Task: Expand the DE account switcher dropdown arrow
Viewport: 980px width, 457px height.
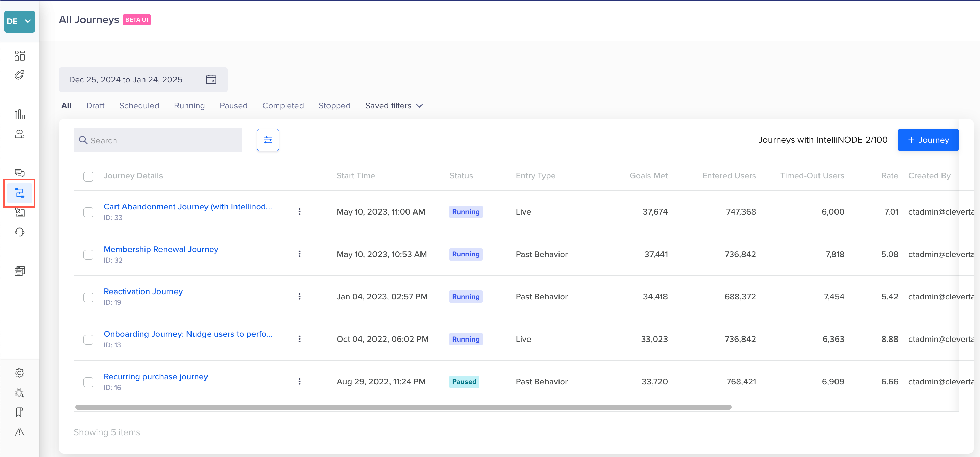Action: (28, 21)
